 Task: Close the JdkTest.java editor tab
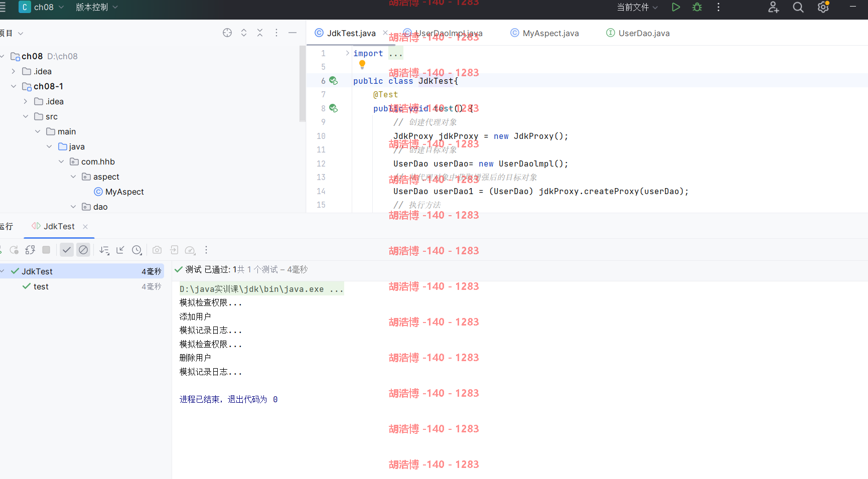click(x=385, y=33)
